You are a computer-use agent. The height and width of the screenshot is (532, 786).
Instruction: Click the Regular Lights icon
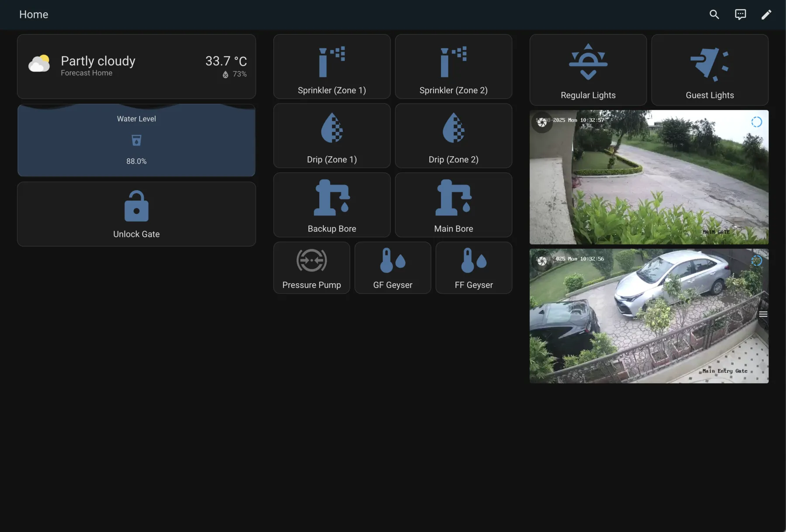point(588,62)
